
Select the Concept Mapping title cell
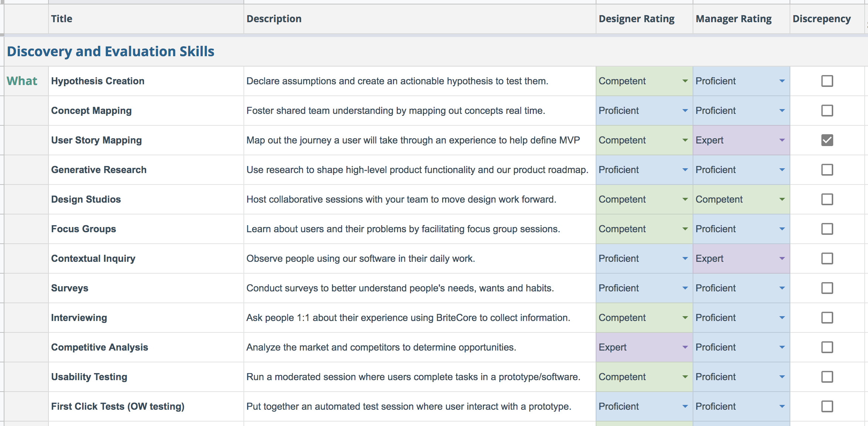[91, 110]
